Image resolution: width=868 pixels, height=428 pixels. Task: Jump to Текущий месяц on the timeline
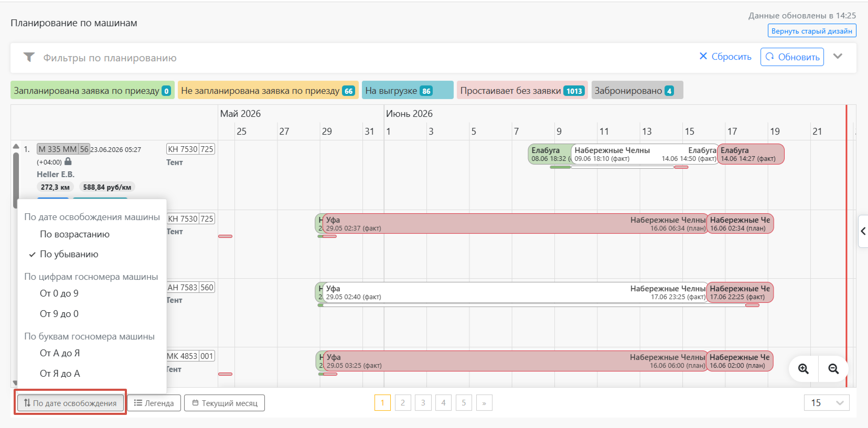click(224, 403)
